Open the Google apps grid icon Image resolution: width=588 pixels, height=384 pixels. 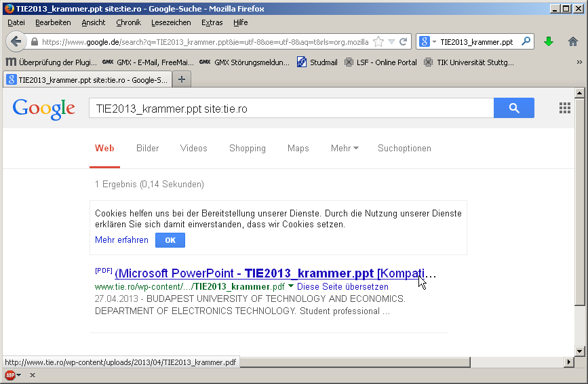565,108
